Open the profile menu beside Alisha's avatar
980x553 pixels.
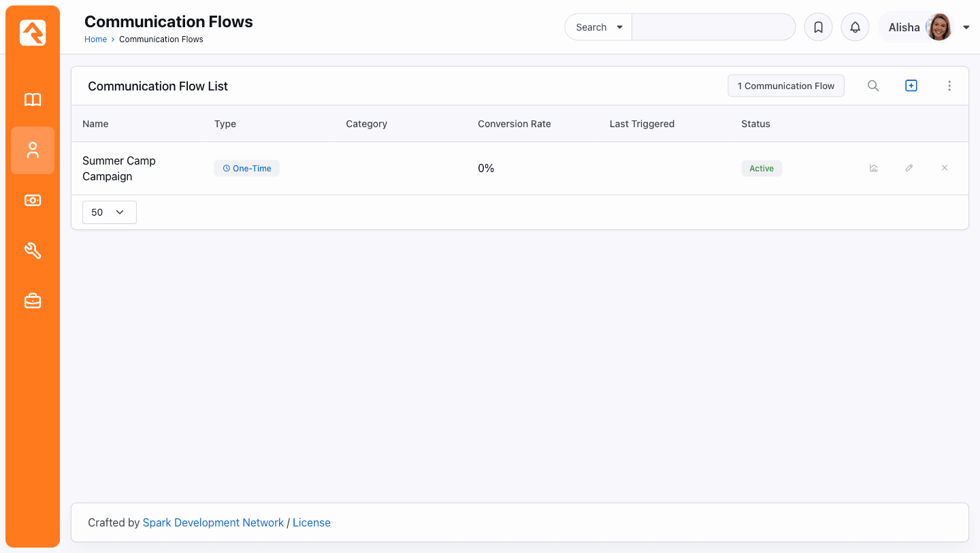966,27
